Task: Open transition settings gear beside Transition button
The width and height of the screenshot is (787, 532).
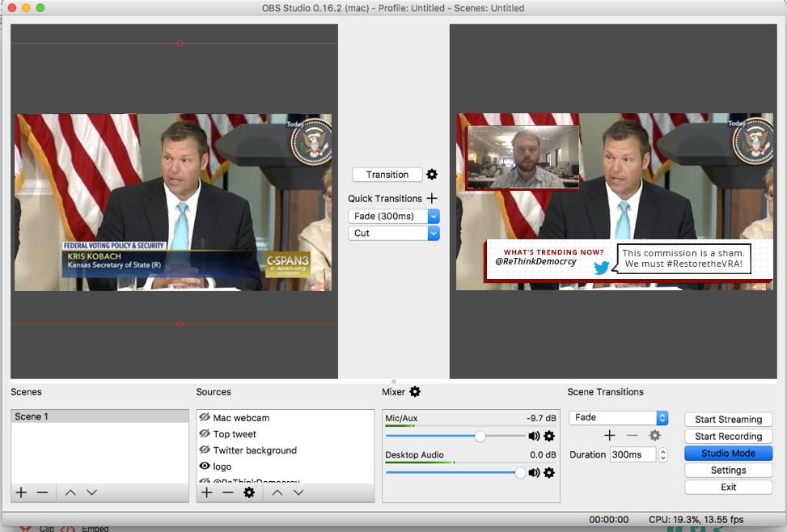Action: point(432,175)
